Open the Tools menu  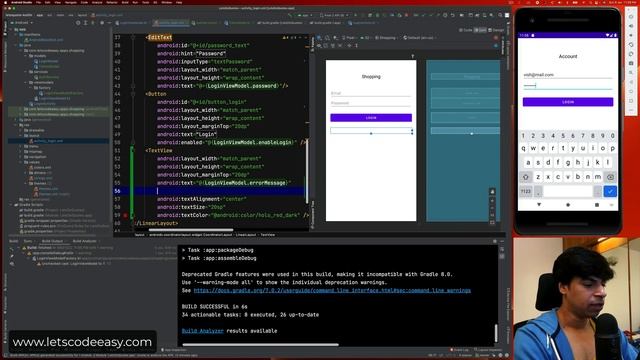click(x=146, y=2)
